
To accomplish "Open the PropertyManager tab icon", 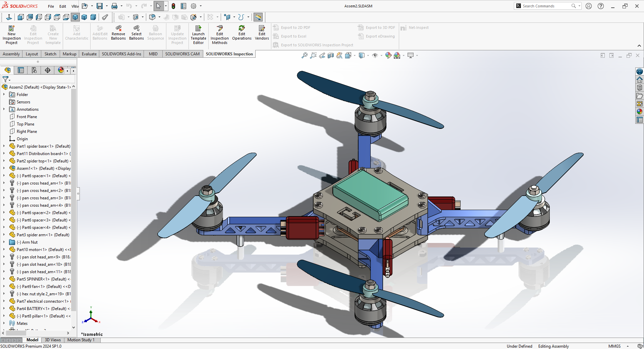I will (x=21, y=70).
